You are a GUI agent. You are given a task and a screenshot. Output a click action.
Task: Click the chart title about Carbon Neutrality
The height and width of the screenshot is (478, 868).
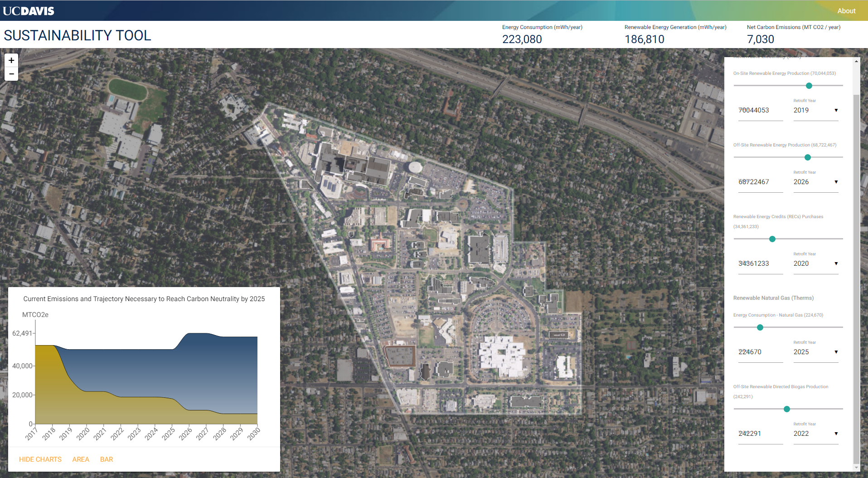(144, 299)
